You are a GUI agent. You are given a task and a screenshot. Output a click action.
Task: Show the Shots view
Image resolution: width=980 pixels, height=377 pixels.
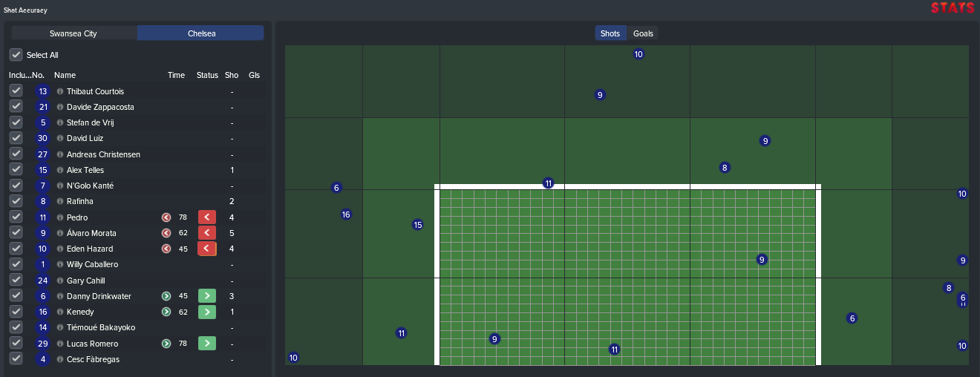point(610,33)
